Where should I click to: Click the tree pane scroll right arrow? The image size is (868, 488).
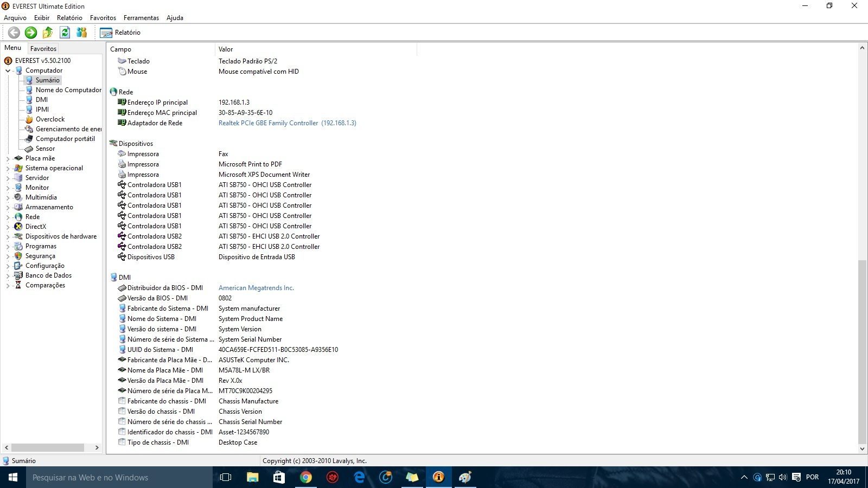point(97,448)
